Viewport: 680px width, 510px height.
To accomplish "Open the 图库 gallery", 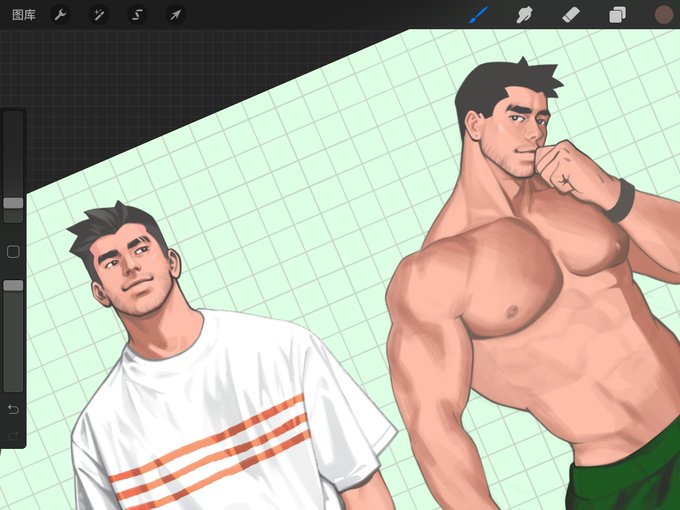I will 23,15.
